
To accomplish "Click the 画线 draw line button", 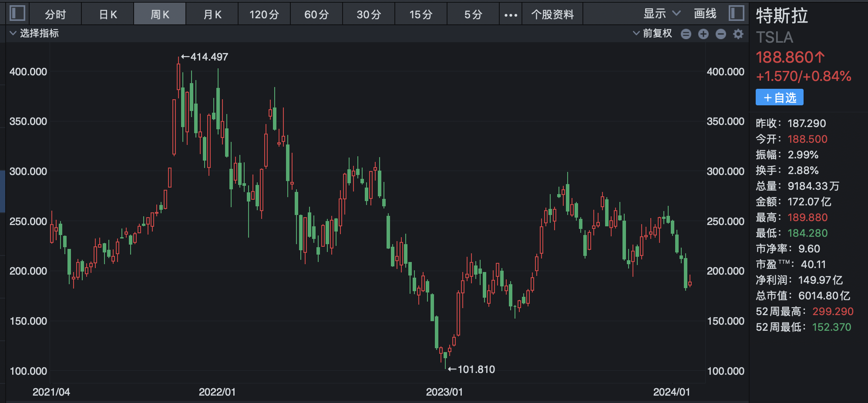I will click(x=705, y=14).
